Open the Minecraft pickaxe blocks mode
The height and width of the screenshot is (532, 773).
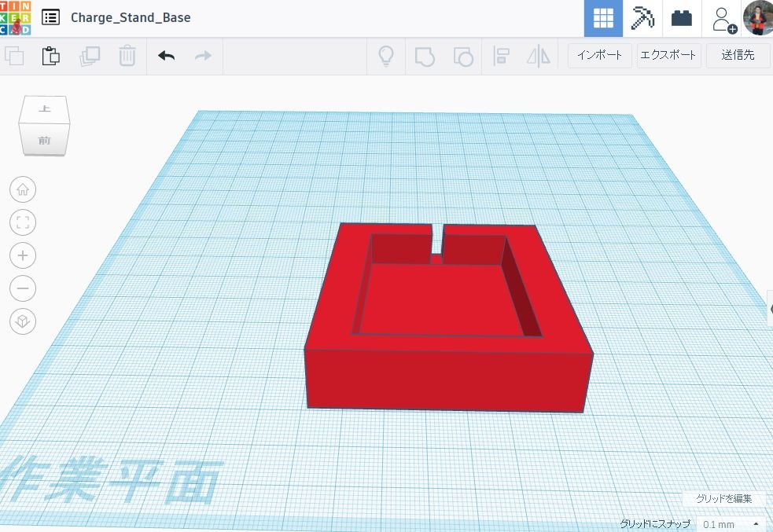[x=642, y=18]
